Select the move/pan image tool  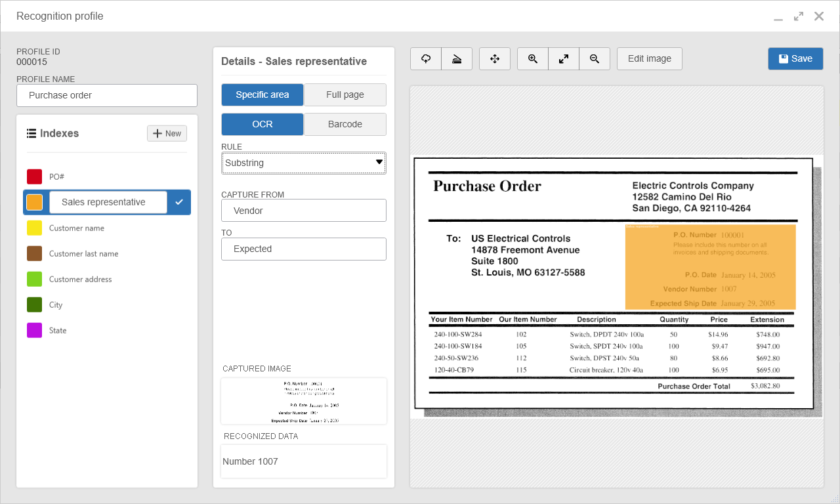[x=495, y=58]
